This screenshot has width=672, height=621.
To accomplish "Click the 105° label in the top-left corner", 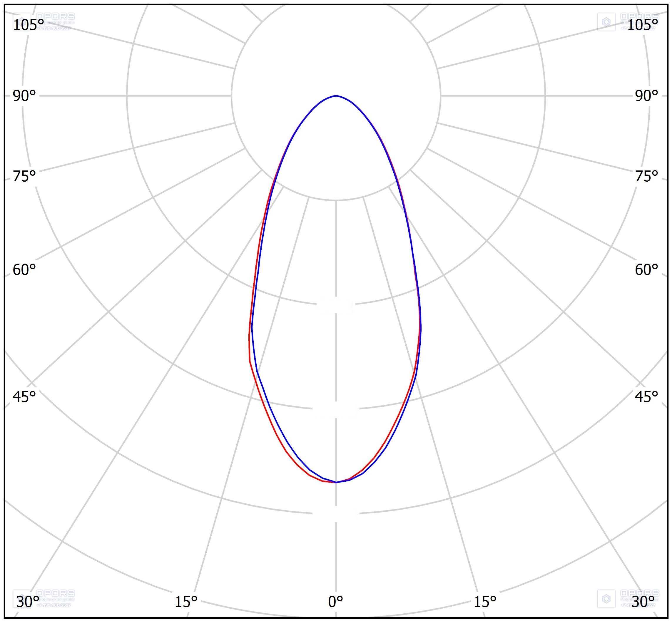I will pyautogui.click(x=28, y=25).
